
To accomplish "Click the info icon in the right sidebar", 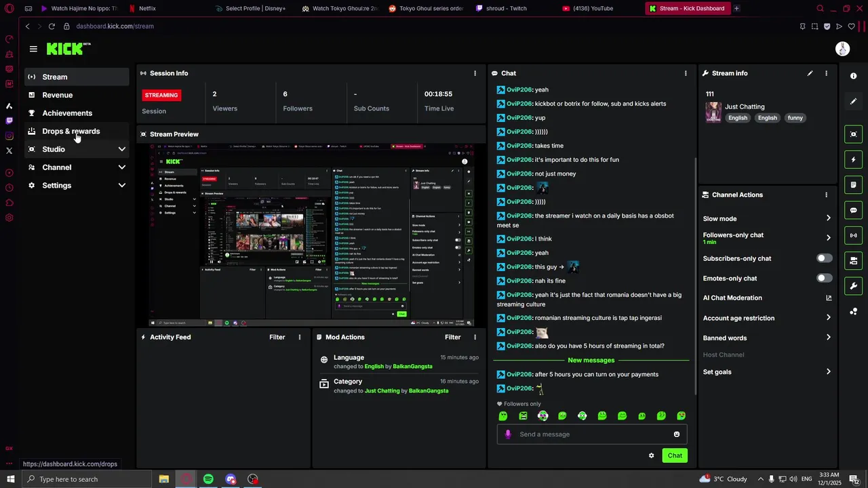I will click(x=853, y=76).
